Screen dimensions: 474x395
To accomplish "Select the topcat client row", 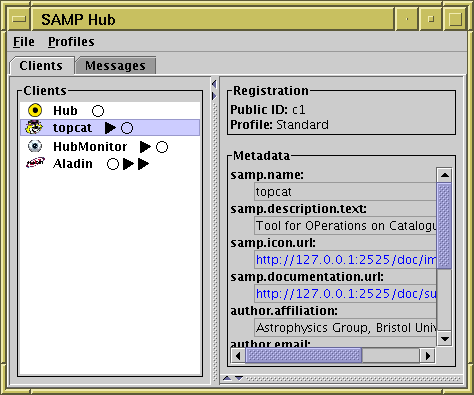I will pos(110,128).
